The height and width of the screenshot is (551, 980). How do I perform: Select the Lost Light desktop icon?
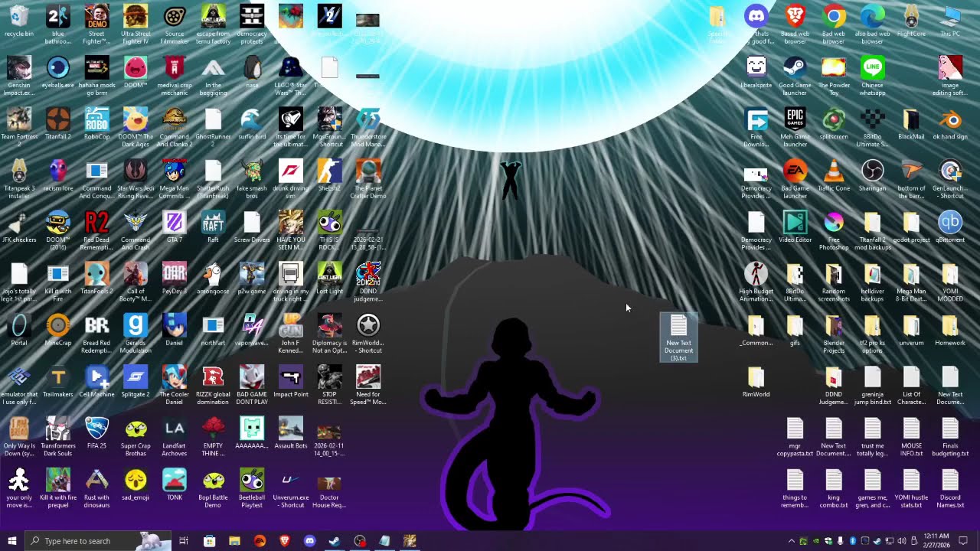329,279
